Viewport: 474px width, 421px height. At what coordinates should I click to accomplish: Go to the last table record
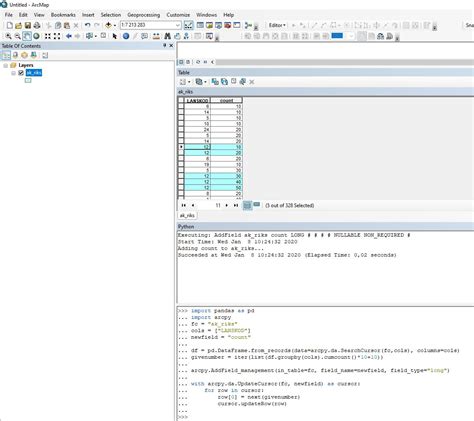236,205
